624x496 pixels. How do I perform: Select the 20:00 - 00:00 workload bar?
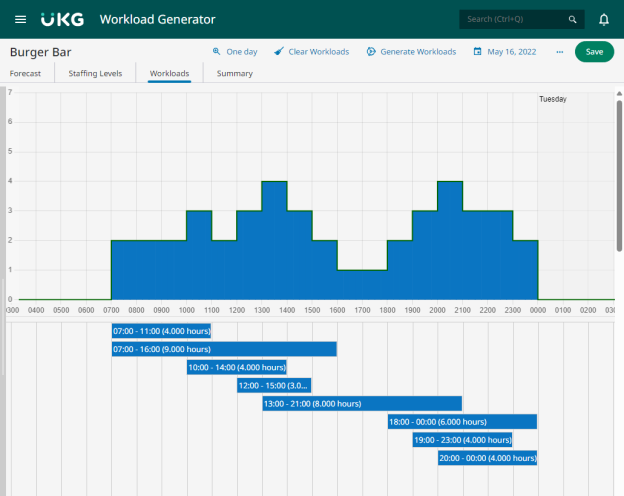tap(488, 458)
